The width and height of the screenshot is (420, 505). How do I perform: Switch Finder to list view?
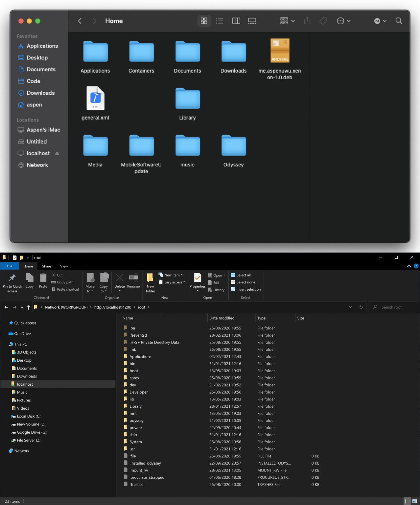pos(220,21)
